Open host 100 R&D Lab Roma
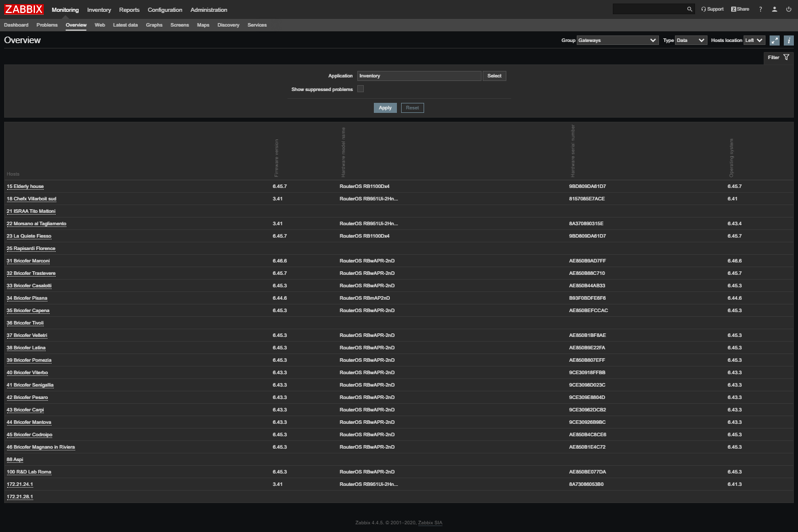 tap(29, 472)
